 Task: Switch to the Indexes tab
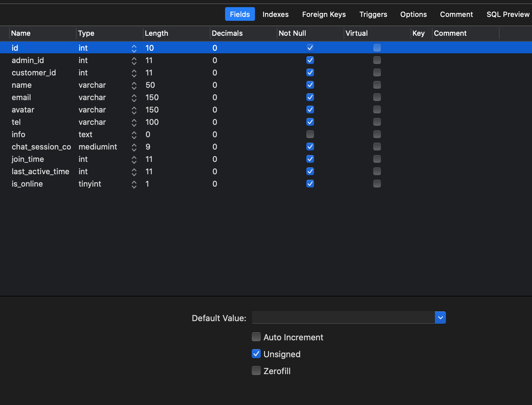coord(275,14)
